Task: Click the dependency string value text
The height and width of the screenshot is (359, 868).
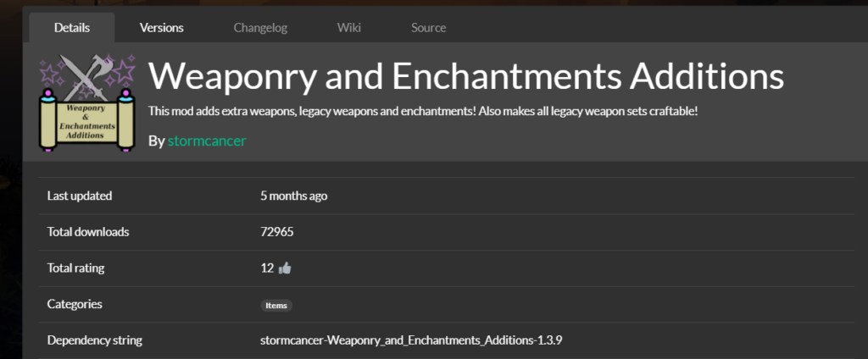Action: click(x=411, y=340)
